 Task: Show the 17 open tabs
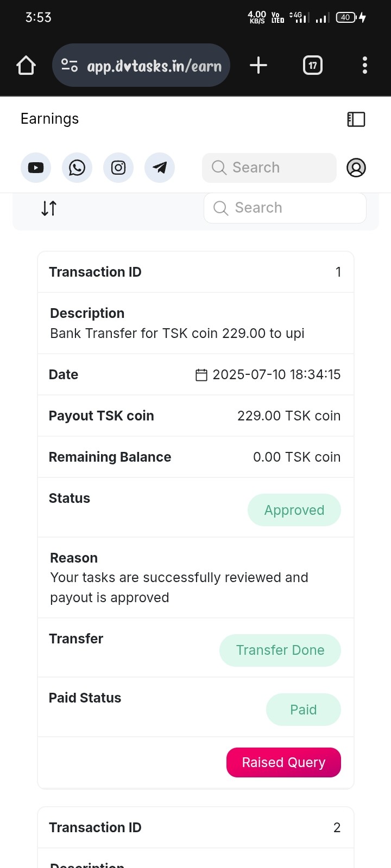pyautogui.click(x=312, y=66)
